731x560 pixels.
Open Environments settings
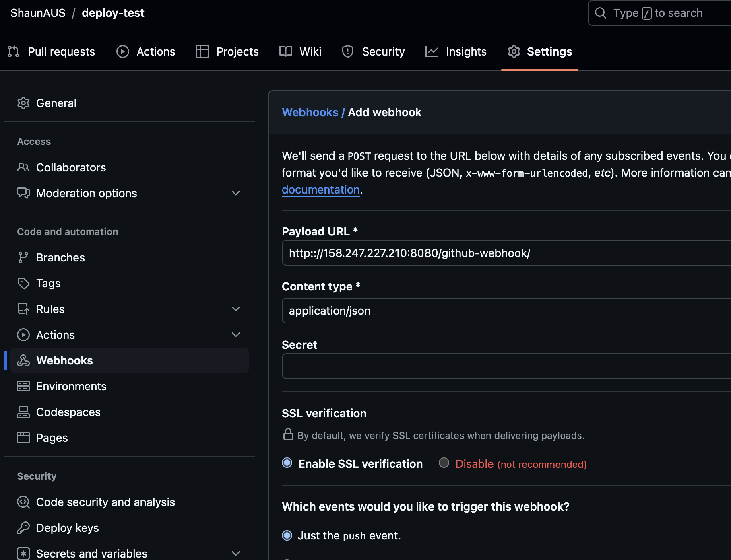tap(130, 386)
